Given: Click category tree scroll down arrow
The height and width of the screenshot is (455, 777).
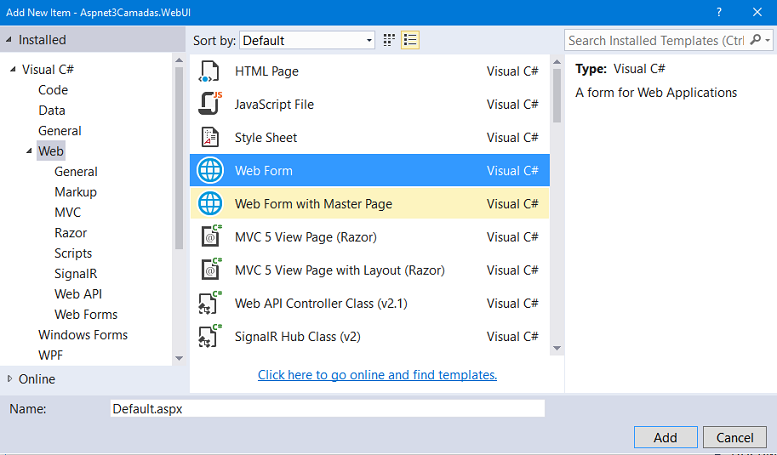Looking at the screenshot, I should pos(179,358).
